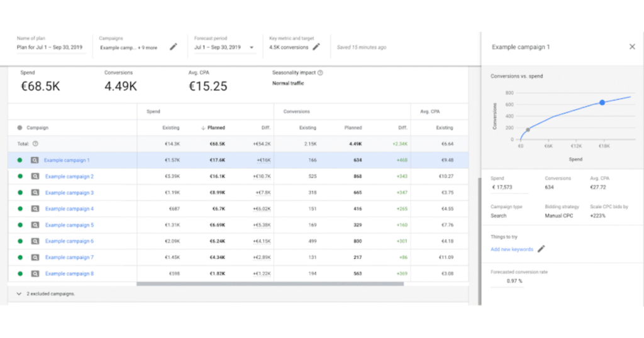Click the search type icon for Example campaign 4
This screenshot has width=644, height=338.
(x=35, y=209)
